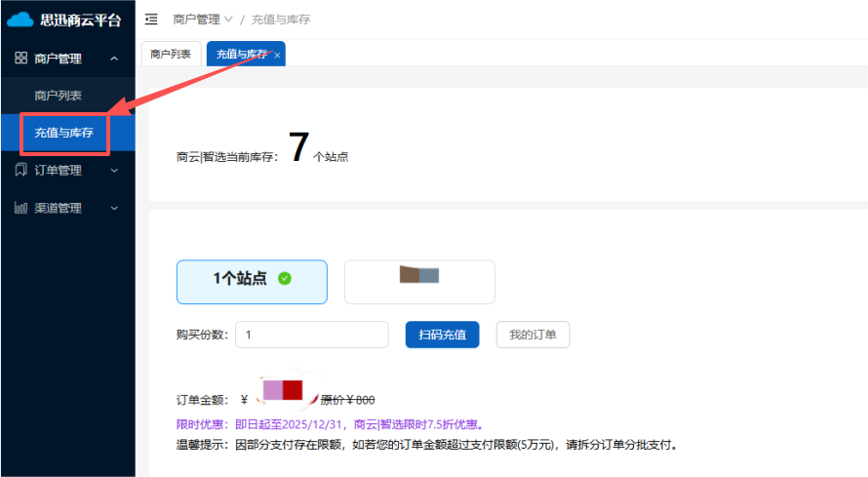Expand the 渠道管理 chevron arrow
868x477 pixels.
click(x=114, y=208)
